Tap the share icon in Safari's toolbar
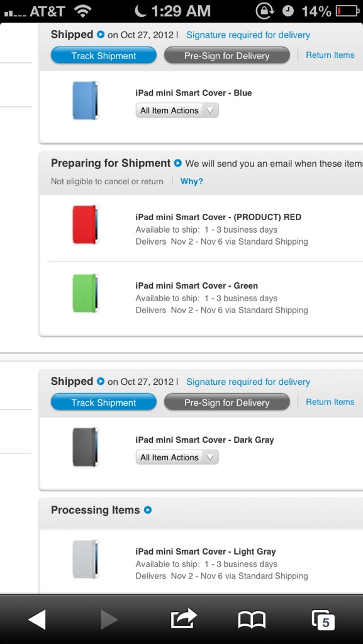Screen dimensions: 363x644 [x=184, y=619]
